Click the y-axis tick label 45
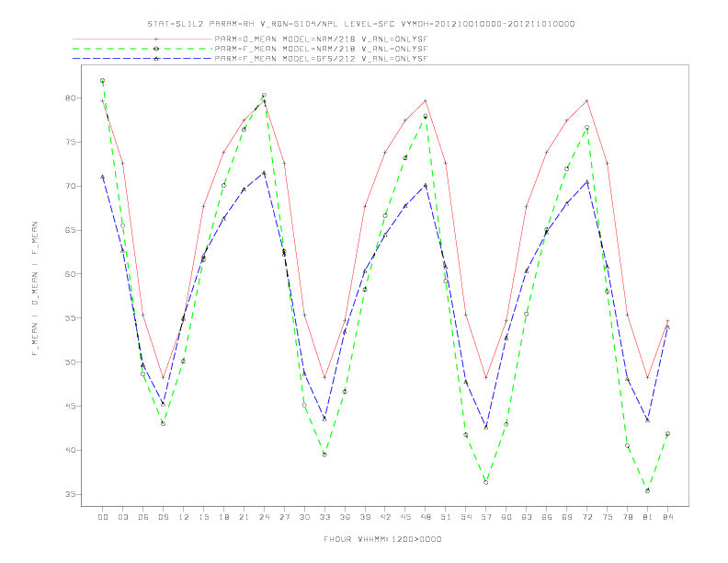The width and height of the screenshot is (728, 563). tap(71, 406)
